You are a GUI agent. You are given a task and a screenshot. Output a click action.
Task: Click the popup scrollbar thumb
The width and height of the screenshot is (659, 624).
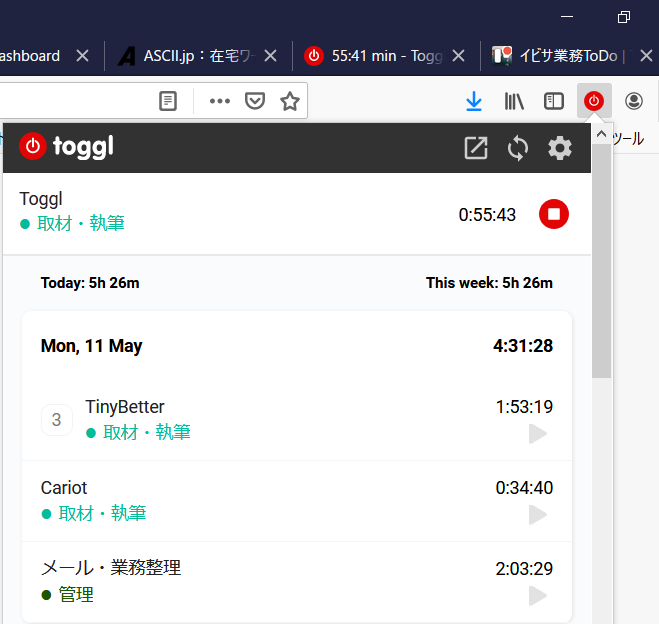point(601,261)
